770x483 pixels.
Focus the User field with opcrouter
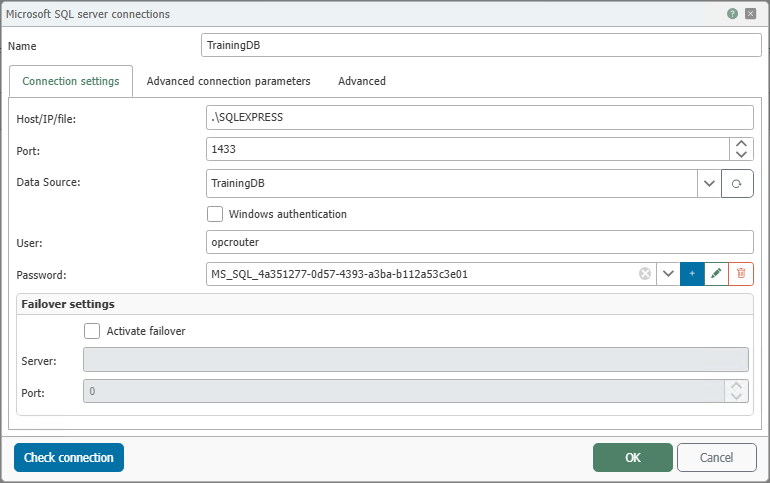click(480, 242)
